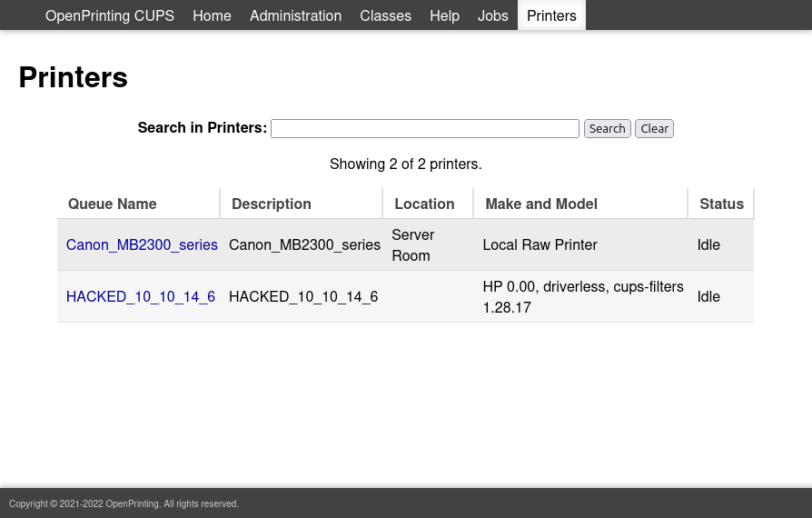Click the Location column header

tap(424, 204)
